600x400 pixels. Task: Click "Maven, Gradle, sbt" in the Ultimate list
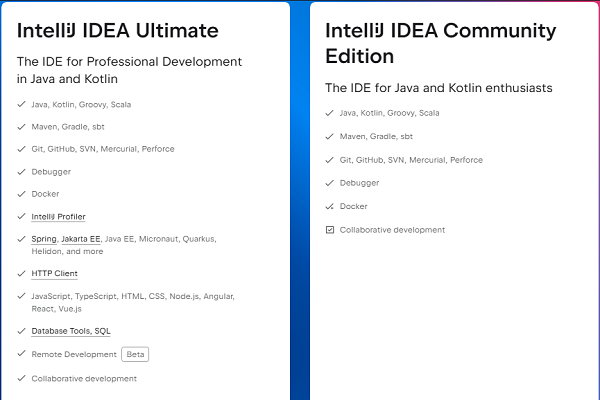(x=68, y=127)
